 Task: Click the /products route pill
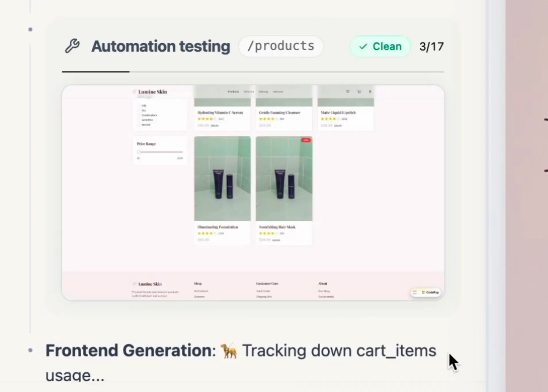point(281,46)
